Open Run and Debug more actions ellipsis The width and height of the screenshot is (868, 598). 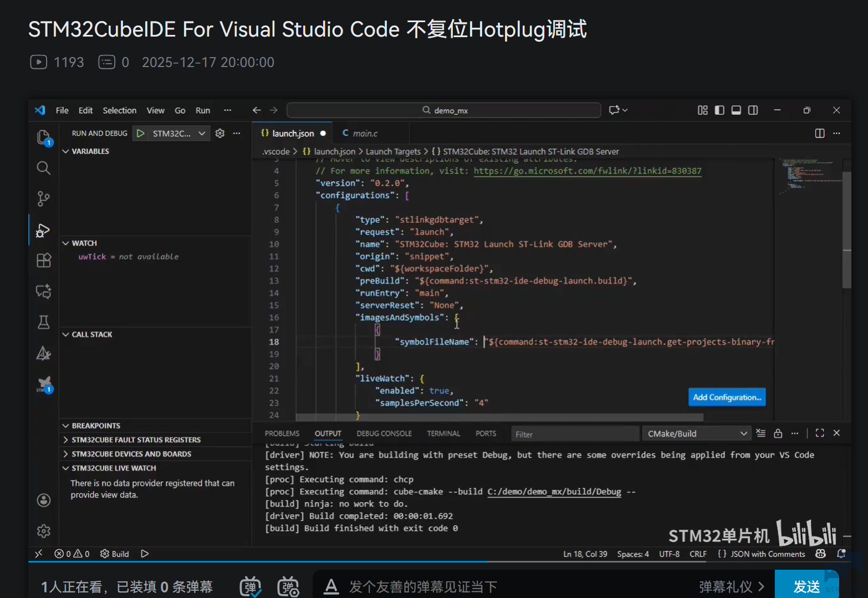(237, 134)
